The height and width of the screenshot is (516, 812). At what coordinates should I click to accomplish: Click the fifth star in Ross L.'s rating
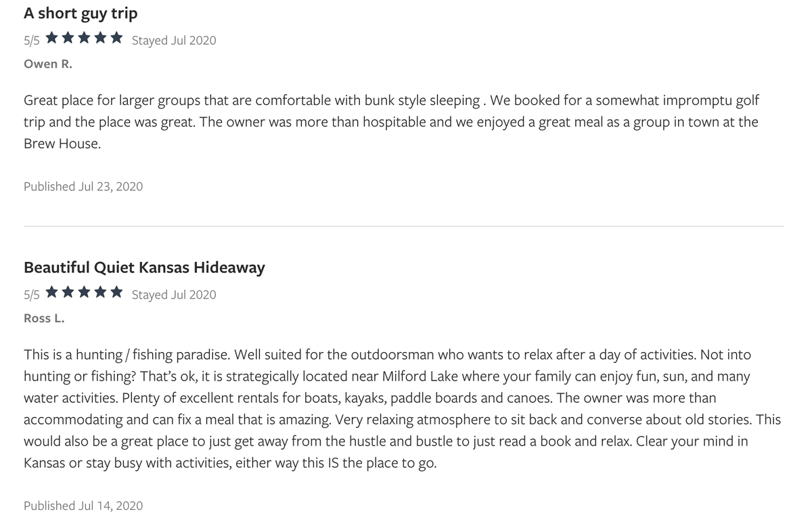pos(116,293)
